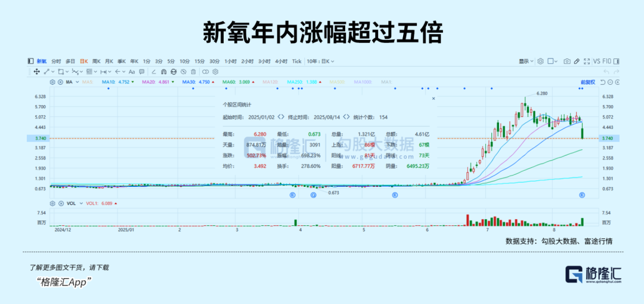Switch to 年K yearly candlestick tab

pos(134,62)
